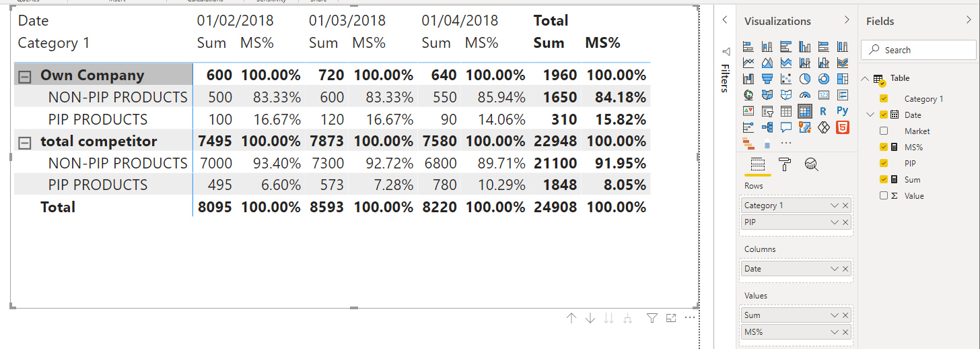
Task: Select the scatter chart visual
Action: [785, 79]
